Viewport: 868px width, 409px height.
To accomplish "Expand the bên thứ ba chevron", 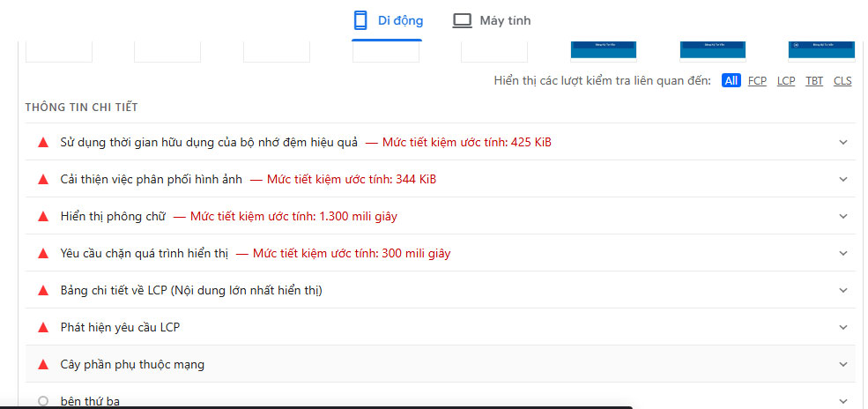I will [843, 401].
